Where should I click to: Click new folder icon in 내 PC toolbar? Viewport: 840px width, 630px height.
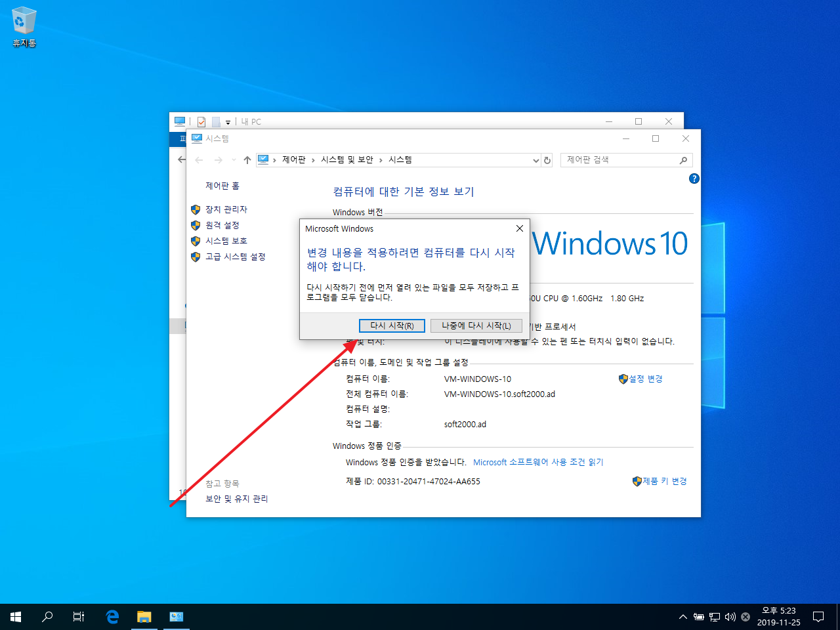(216, 121)
